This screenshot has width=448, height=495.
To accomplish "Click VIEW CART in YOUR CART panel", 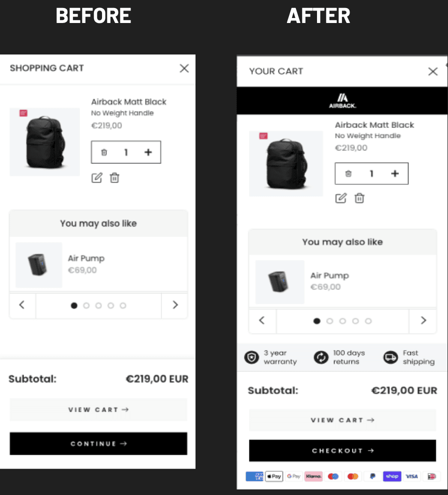I will (342, 420).
